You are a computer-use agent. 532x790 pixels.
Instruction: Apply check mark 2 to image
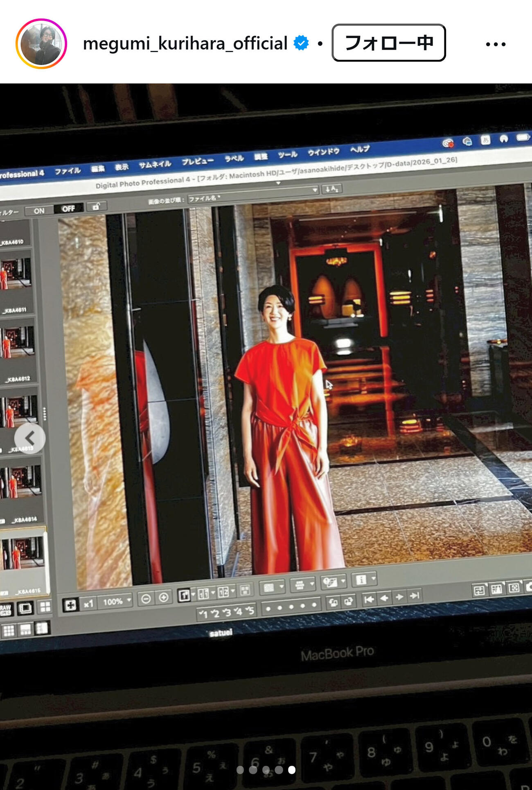(x=215, y=613)
